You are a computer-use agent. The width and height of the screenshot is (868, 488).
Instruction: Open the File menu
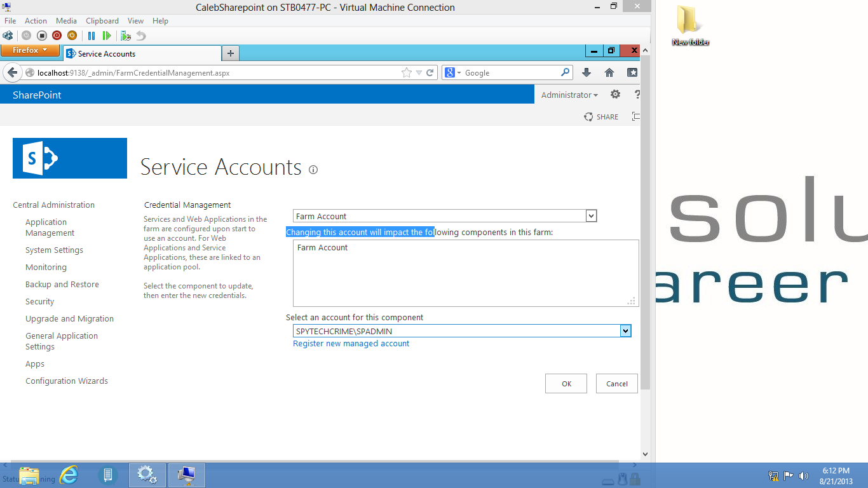[x=10, y=21]
